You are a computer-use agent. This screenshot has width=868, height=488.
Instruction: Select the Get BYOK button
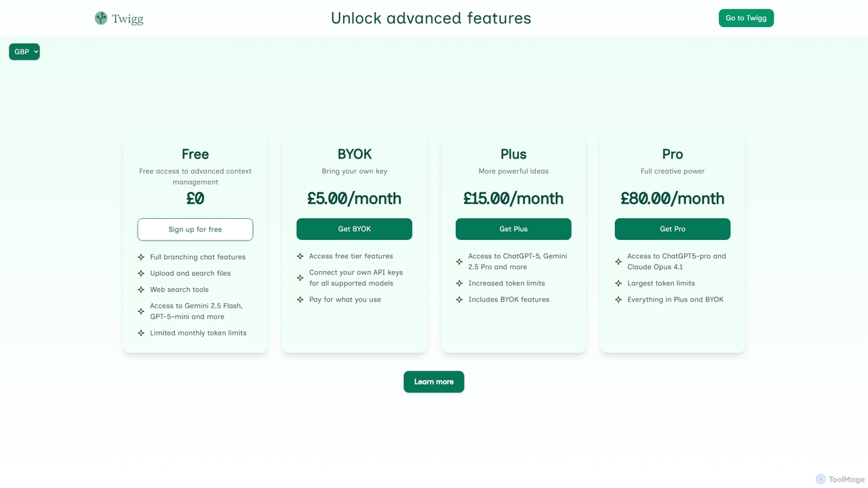pyautogui.click(x=354, y=229)
